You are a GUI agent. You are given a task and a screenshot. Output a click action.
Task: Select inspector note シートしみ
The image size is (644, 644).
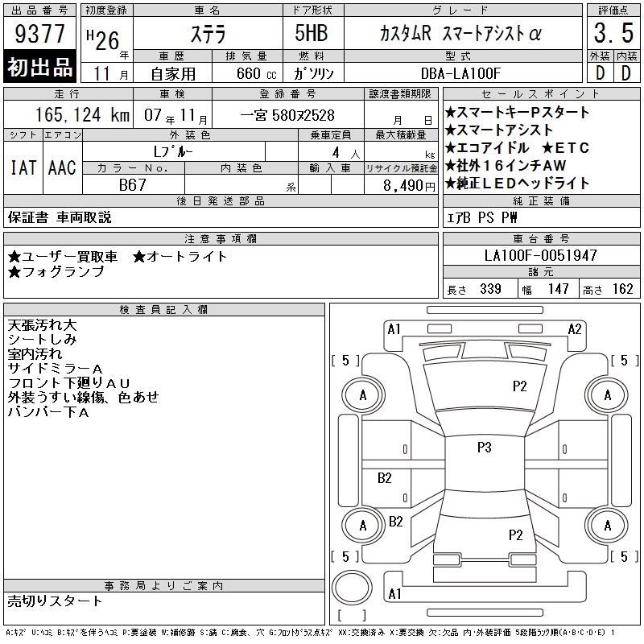tap(43, 339)
